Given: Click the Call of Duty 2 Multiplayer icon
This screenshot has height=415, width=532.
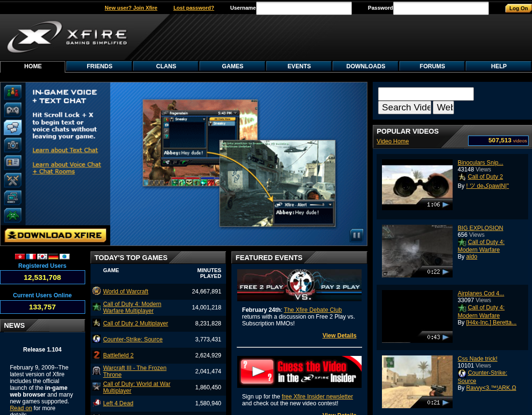Looking at the screenshot, I should coord(97,323).
